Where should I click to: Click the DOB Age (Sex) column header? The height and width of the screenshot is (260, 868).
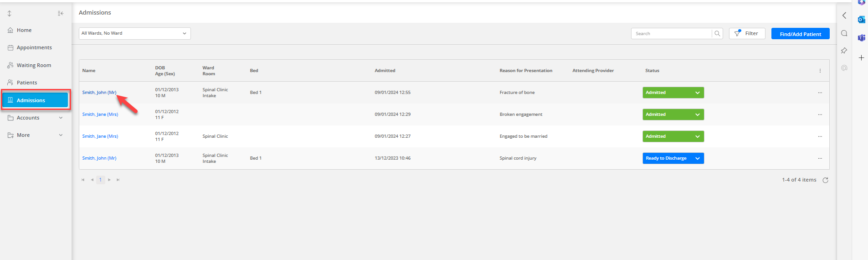click(165, 71)
